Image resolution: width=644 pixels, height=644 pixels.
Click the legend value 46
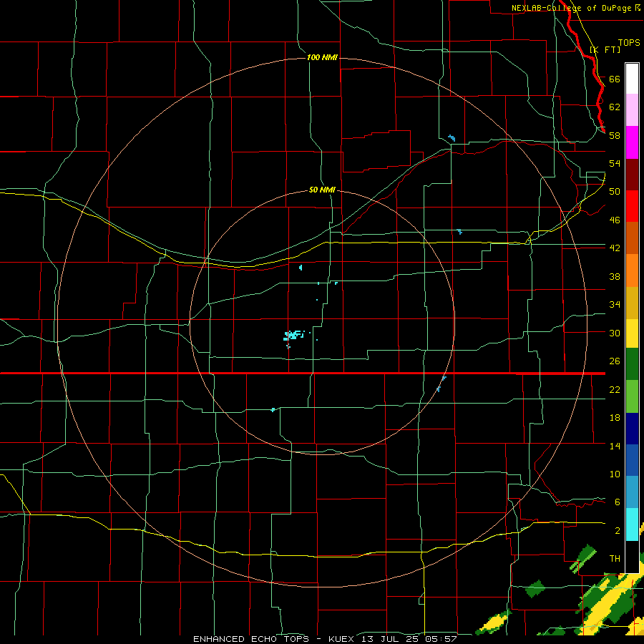[615, 220]
